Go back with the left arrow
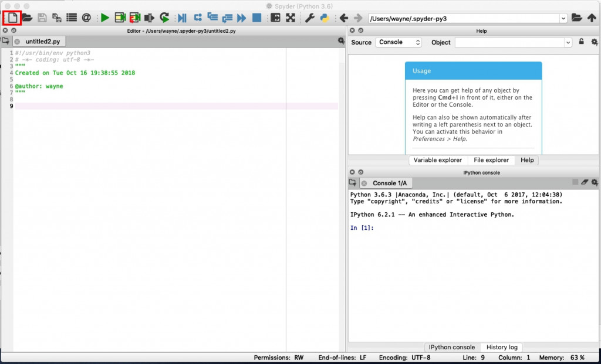 (x=343, y=18)
